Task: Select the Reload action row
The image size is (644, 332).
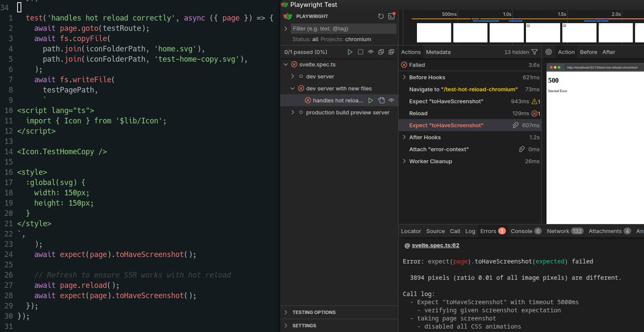Action: point(471,113)
